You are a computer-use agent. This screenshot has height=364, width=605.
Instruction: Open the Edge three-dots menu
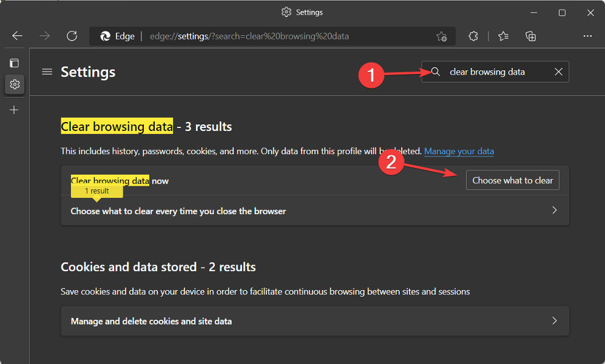tap(587, 36)
